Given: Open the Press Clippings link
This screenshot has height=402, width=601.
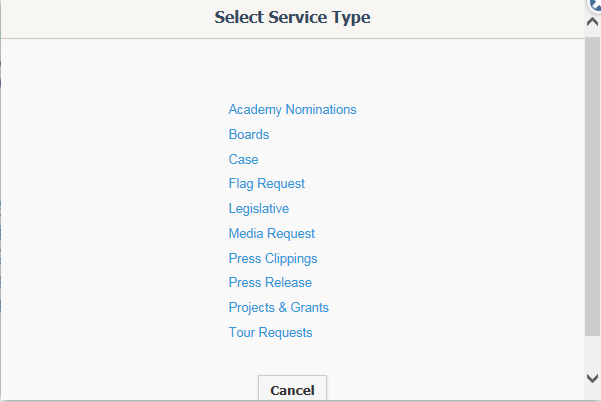Looking at the screenshot, I should tap(273, 258).
